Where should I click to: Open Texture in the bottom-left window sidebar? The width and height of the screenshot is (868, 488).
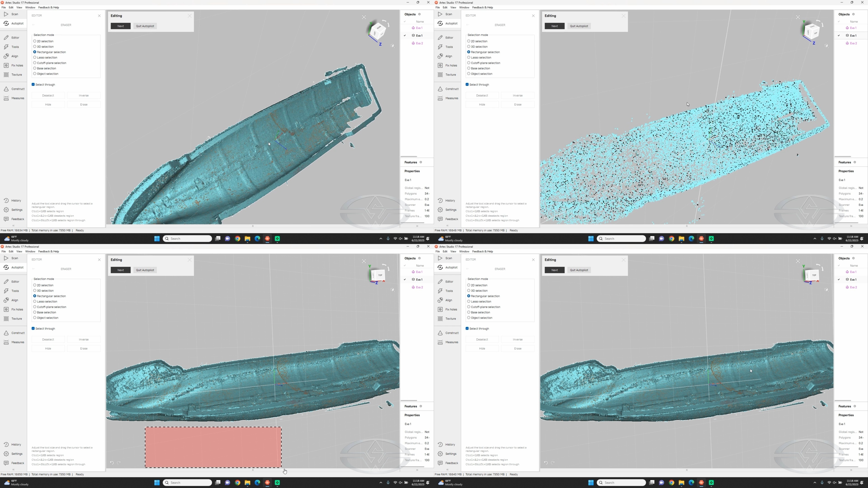pyautogui.click(x=13, y=319)
